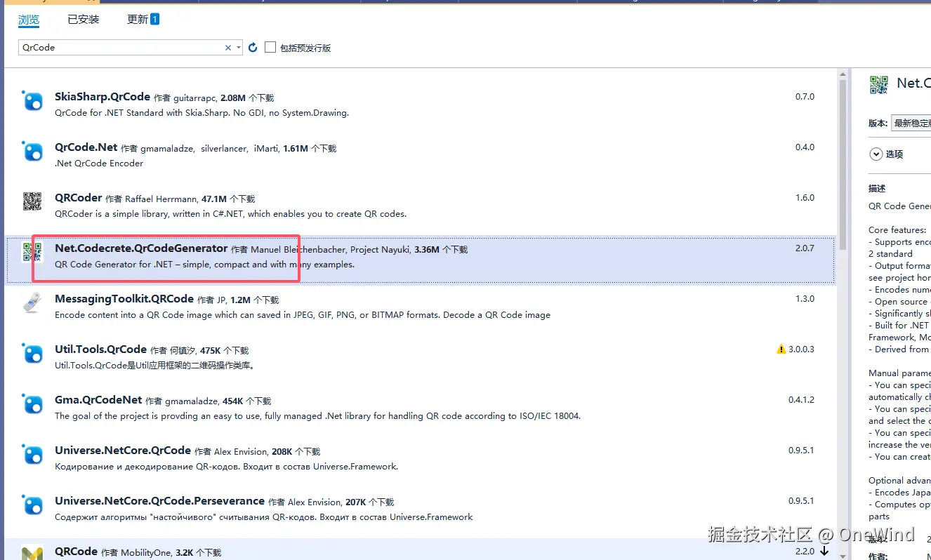Screen dimensions: 931x560
Task: Click version 0.4.1.2 of Gma.QrCodeNet
Action: (x=801, y=400)
